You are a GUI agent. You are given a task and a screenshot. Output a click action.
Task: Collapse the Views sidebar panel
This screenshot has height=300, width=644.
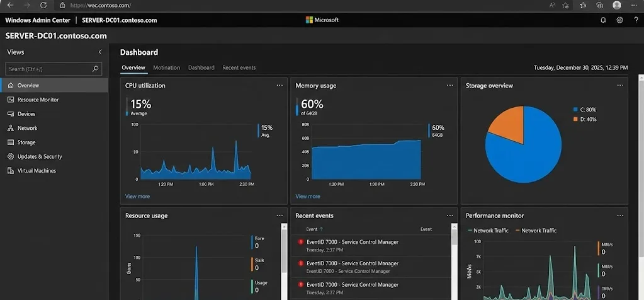[x=100, y=52]
